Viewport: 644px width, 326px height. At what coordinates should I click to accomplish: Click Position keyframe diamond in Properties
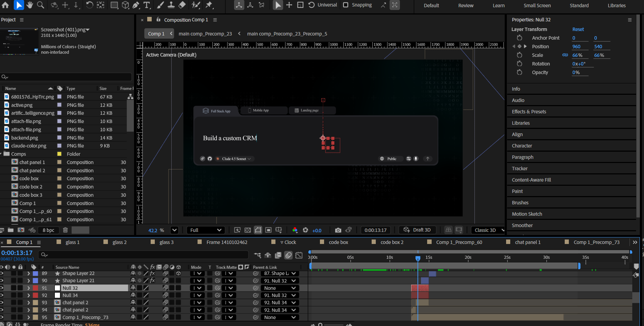(520, 47)
